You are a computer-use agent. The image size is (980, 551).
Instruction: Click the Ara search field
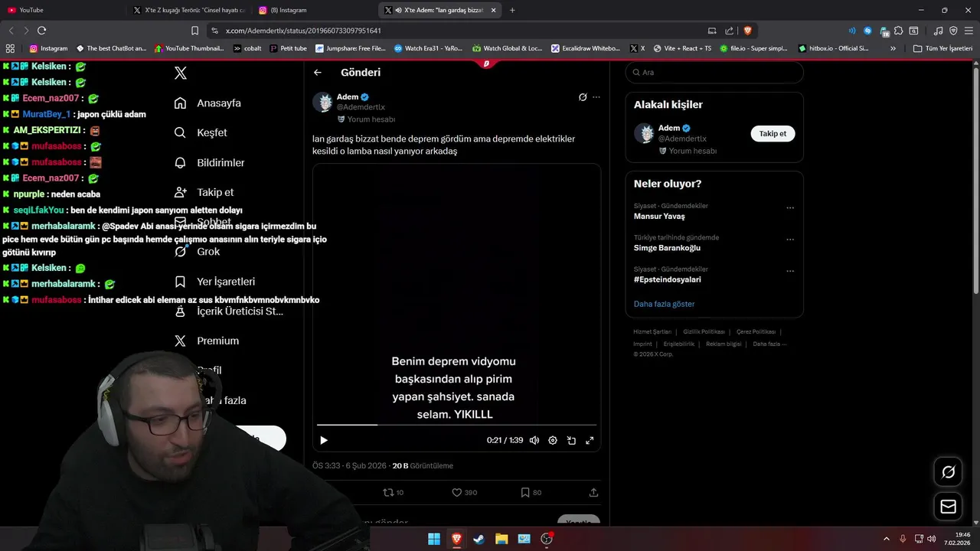714,73
